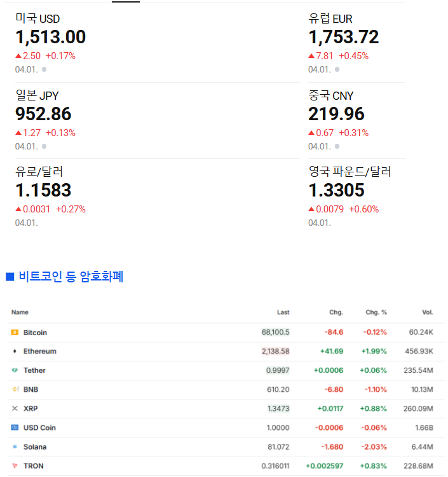The image size is (448, 477).
Task: Click the 비트코인 등 암호화폐 section heading
Action: tap(71, 277)
